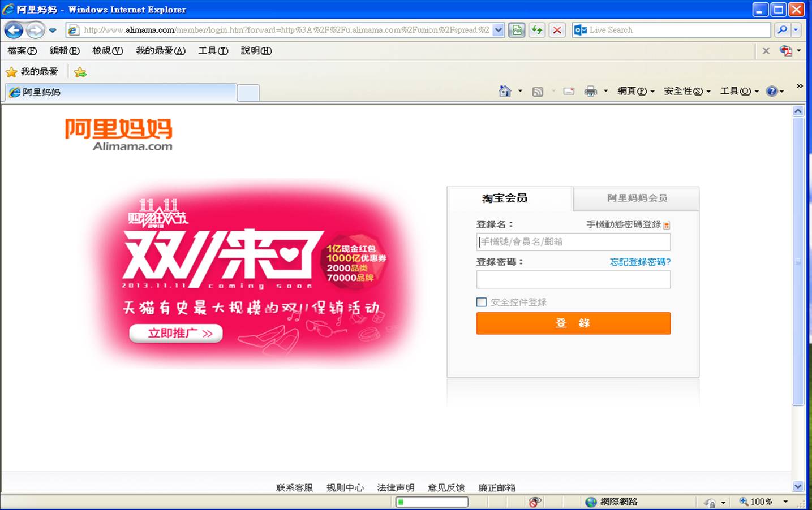Enable the 安全控件登錄 checkbox
812x510 pixels.
click(x=482, y=302)
